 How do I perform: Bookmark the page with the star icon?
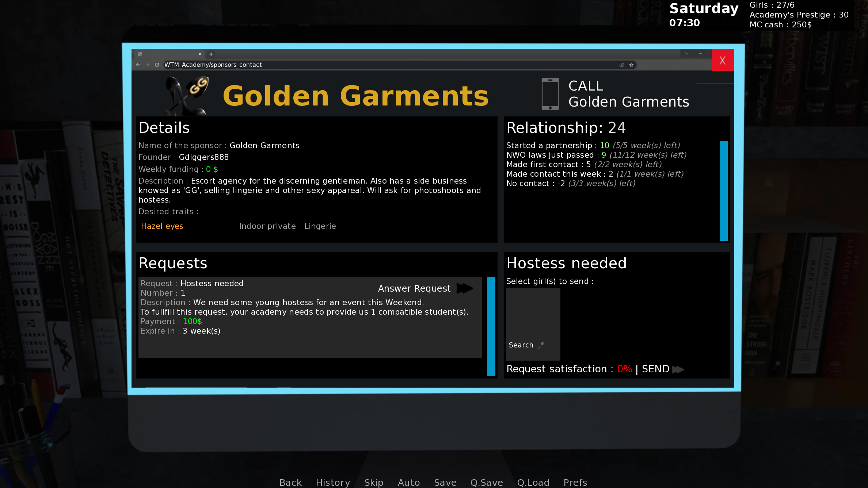click(x=631, y=65)
